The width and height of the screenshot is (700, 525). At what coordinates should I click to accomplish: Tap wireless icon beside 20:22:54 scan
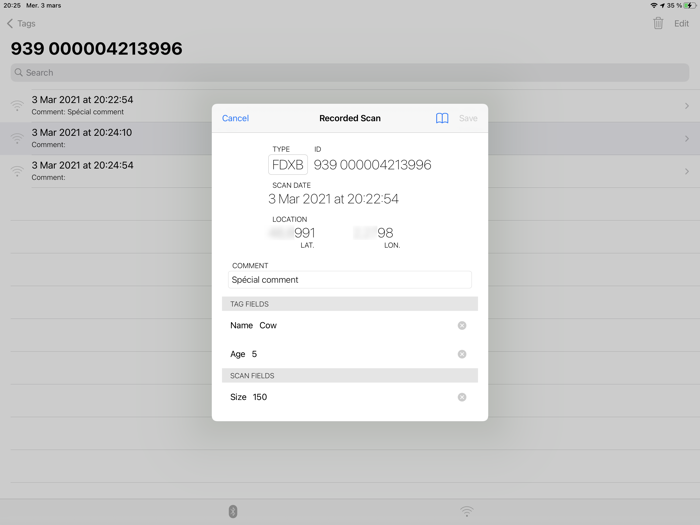(17, 105)
